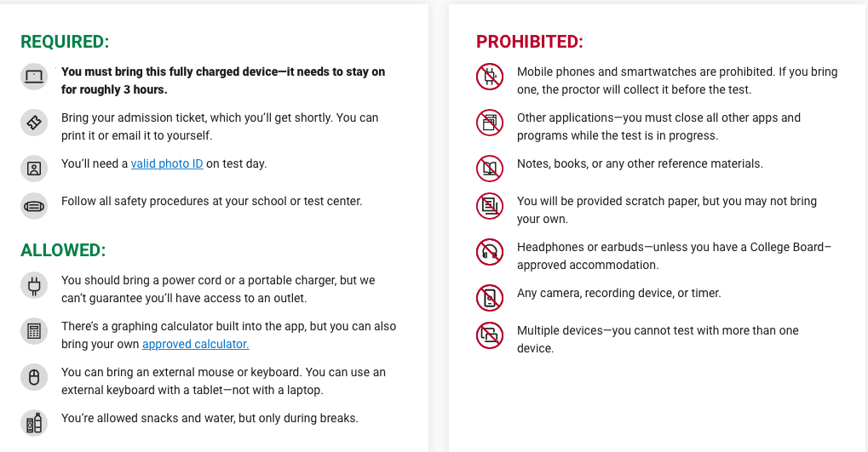Image resolution: width=868 pixels, height=452 pixels.
Task: Click the computer mouse icon
Action: [x=34, y=377]
